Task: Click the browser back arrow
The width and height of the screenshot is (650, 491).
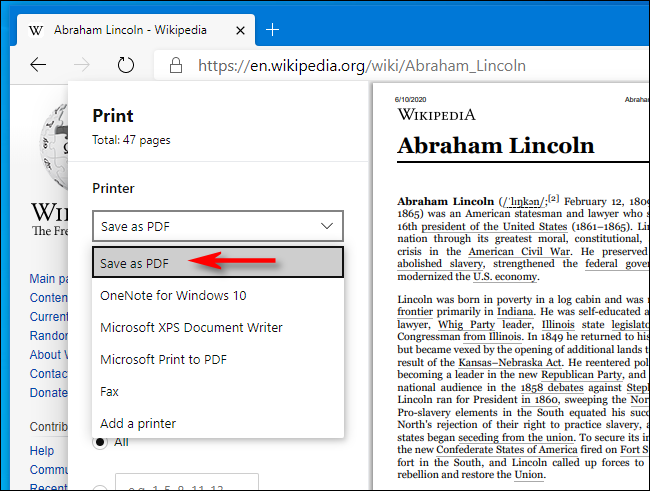Action: pyautogui.click(x=38, y=66)
